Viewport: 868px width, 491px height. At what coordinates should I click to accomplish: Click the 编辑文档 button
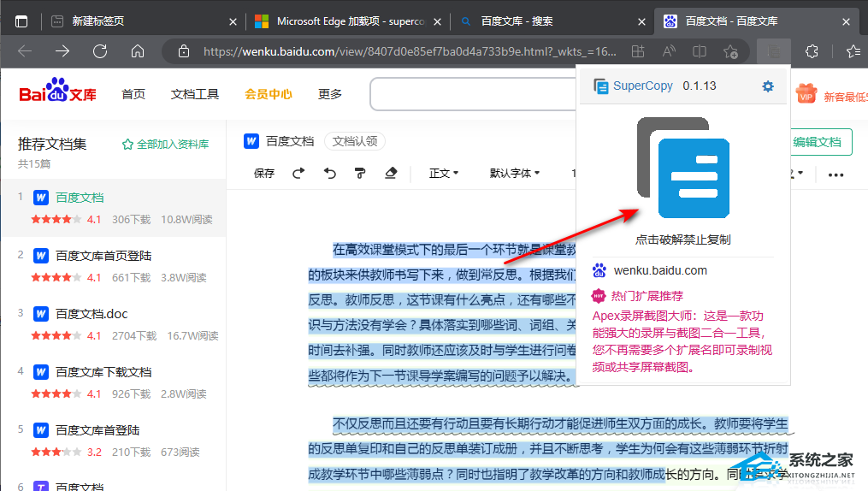point(817,142)
